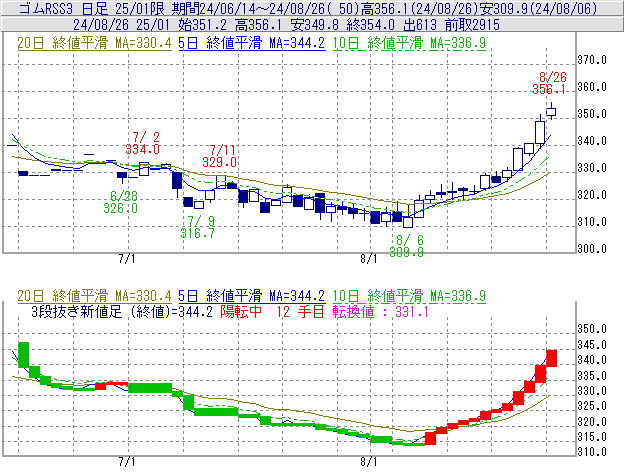Click the 7/2 334.0 peak annotation
This screenshot has width=624, height=475.
point(142,143)
